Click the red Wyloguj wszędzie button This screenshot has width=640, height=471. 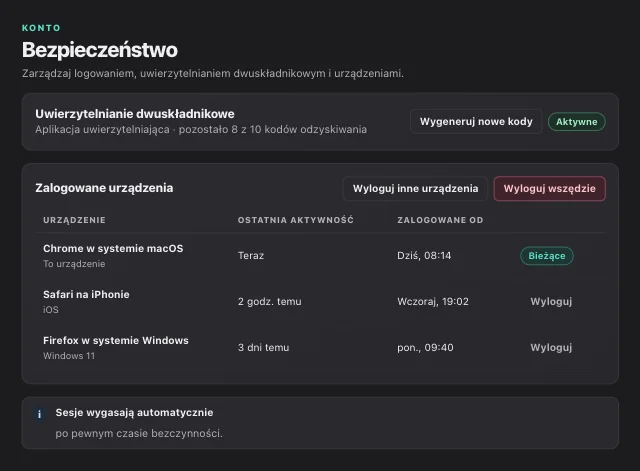coord(549,189)
